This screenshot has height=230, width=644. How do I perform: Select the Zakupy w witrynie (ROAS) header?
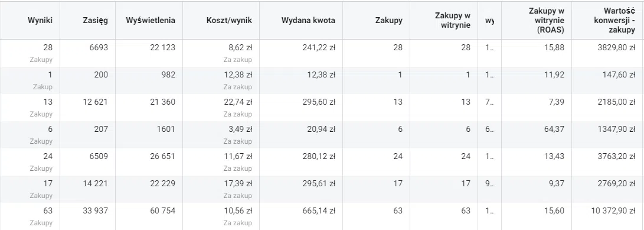click(546, 21)
